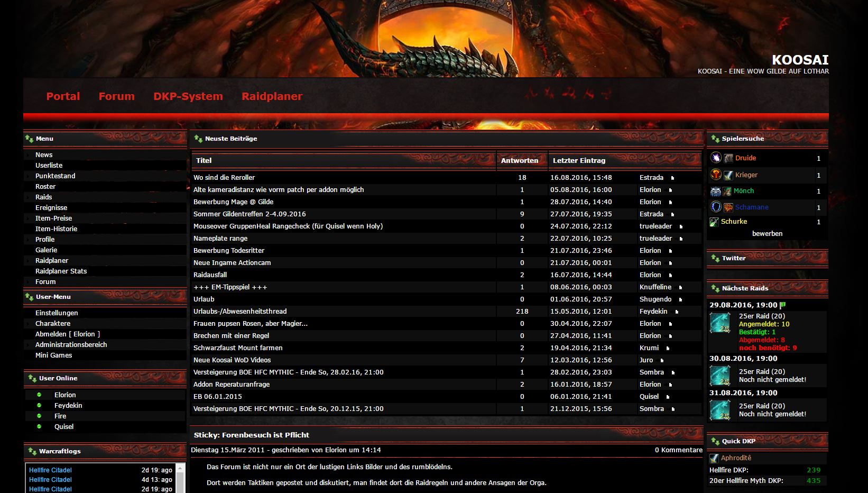Click the Letzter Eintrag column header
The height and width of the screenshot is (493, 868).
pyautogui.click(x=579, y=160)
